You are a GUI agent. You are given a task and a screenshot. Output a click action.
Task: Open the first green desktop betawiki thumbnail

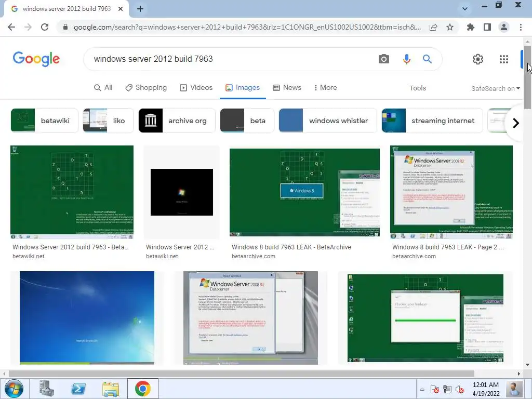click(x=72, y=192)
